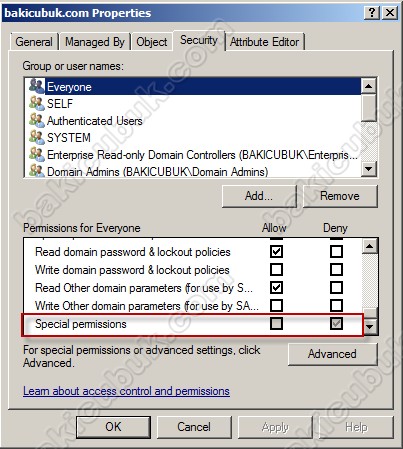This screenshot has height=449, width=403.
Task: Select the SELF principal icon
Action: click(36, 103)
